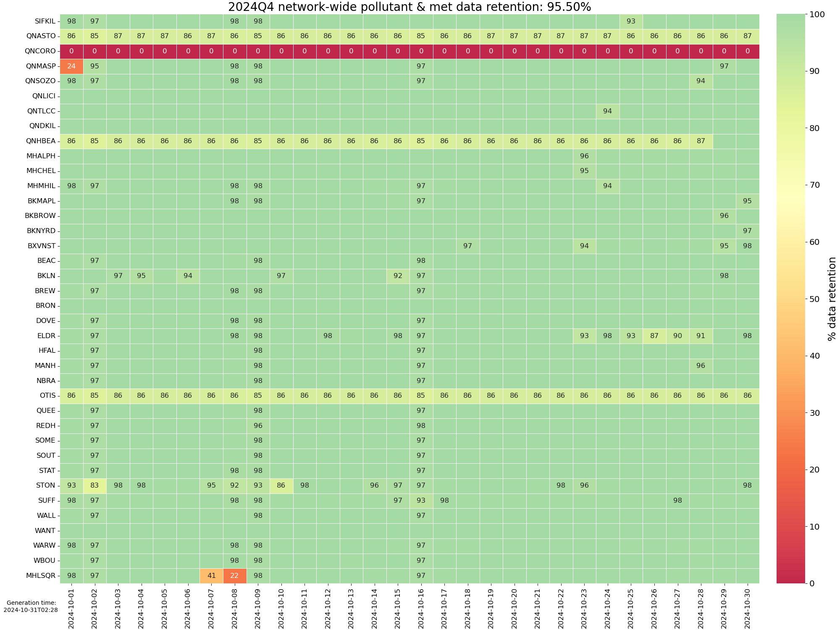
Task: Select the MHLSQR row label
Action: (x=41, y=575)
